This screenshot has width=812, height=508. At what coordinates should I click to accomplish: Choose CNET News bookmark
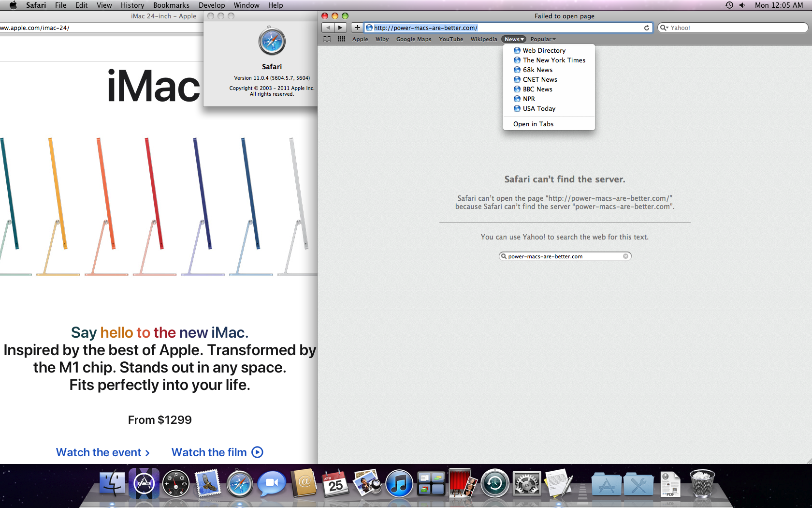(x=549, y=79)
